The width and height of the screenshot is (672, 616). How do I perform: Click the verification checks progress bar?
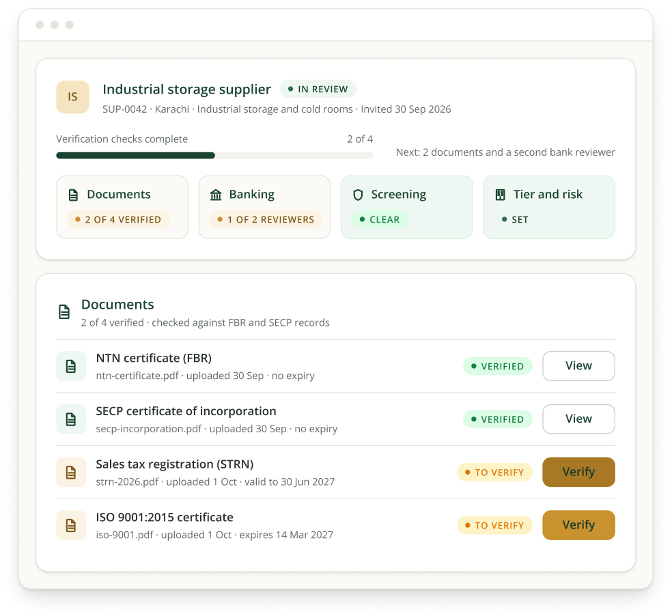(214, 156)
